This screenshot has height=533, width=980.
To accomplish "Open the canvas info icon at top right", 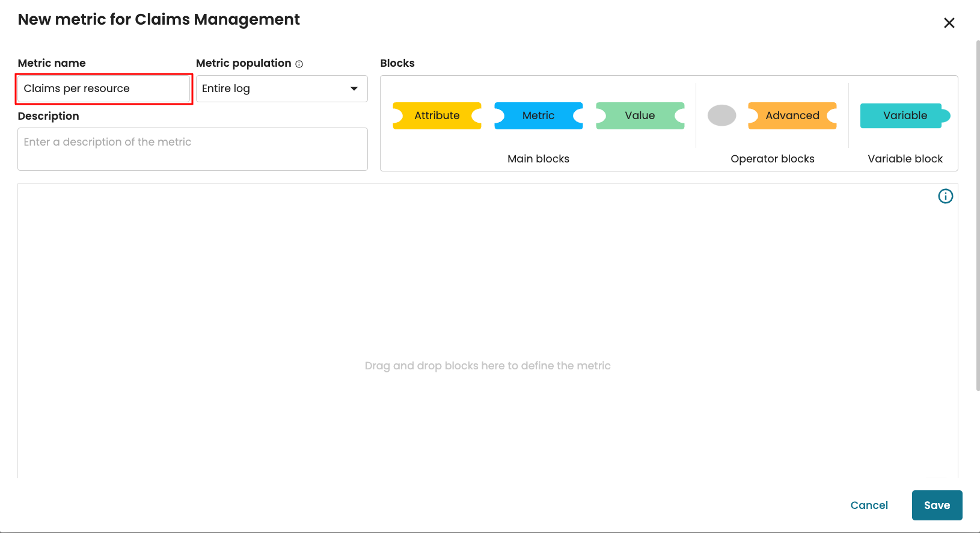I will click(945, 196).
